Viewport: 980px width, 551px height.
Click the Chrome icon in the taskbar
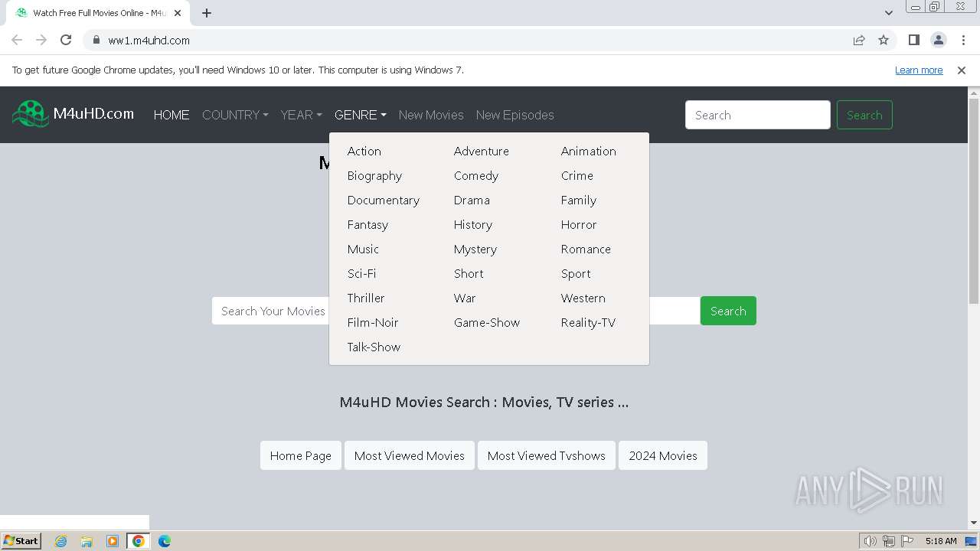click(x=138, y=541)
